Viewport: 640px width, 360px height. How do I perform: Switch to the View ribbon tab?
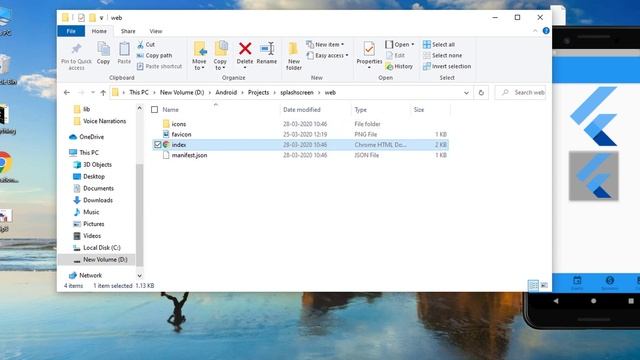pos(156,31)
